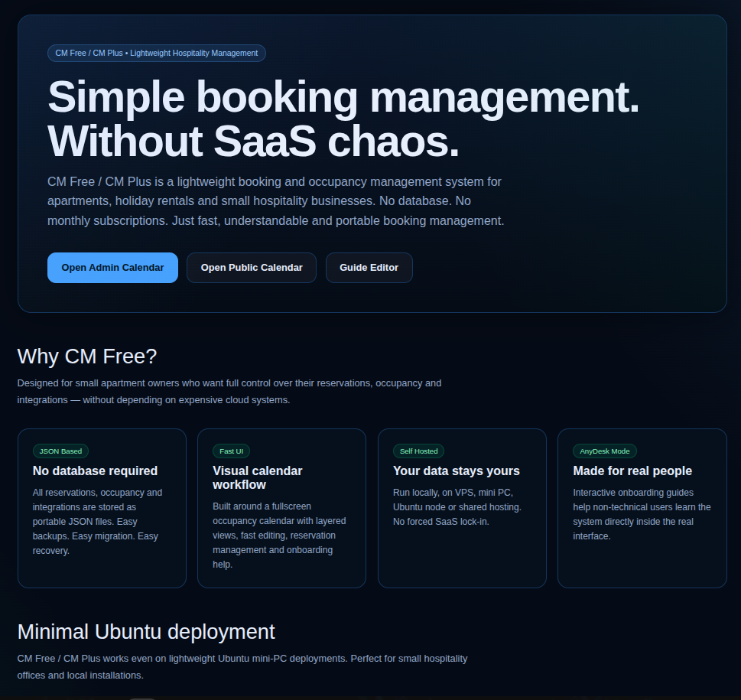This screenshot has width=741, height=700.
Task: Open the Public Calendar button
Action: [x=252, y=268]
